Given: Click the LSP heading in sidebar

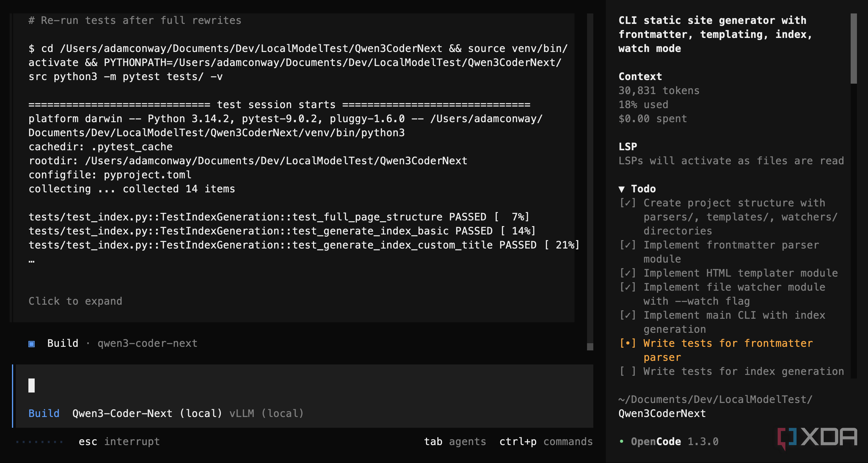Looking at the screenshot, I should point(628,147).
